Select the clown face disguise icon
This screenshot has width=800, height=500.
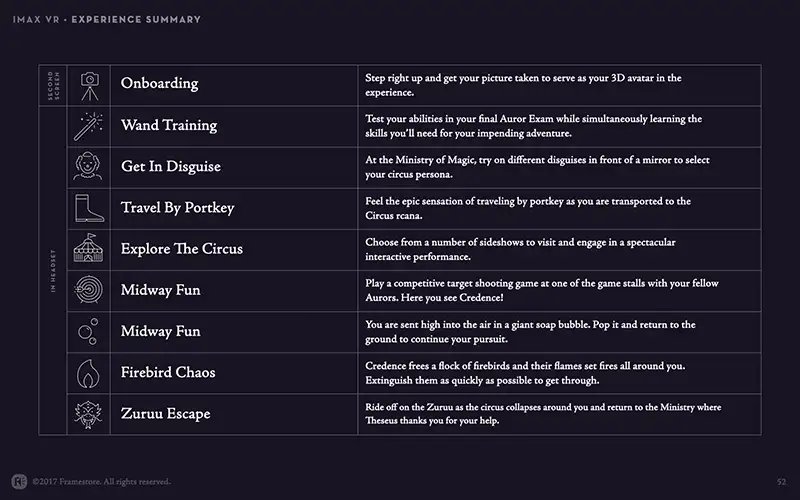(x=88, y=166)
